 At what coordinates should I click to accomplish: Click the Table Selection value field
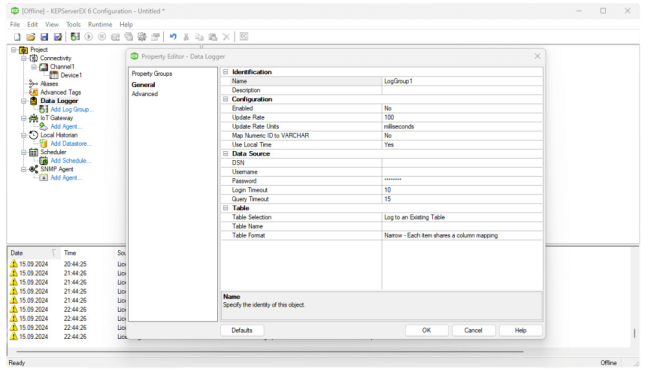click(x=462, y=217)
